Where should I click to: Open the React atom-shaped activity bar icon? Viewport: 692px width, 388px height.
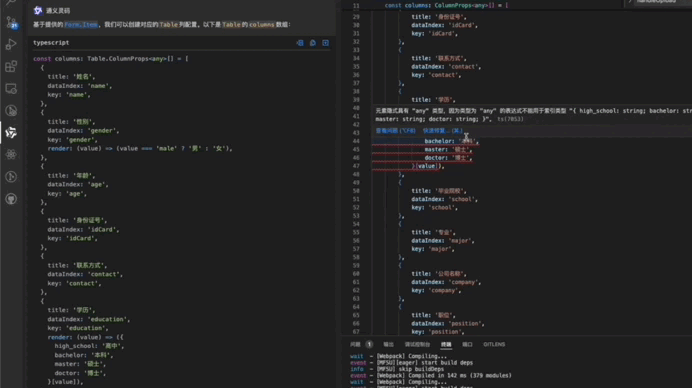[11, 154]
